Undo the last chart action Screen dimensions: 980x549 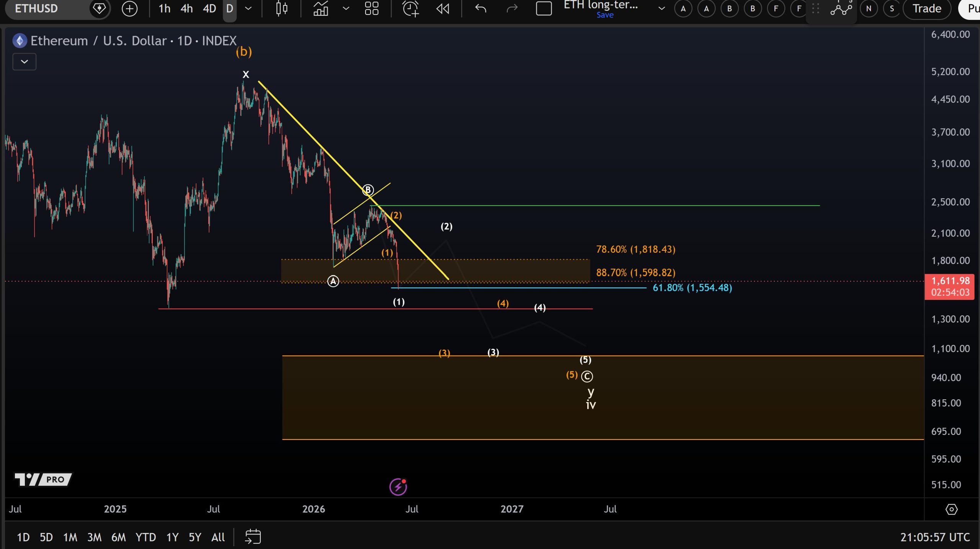click(480, 8)
